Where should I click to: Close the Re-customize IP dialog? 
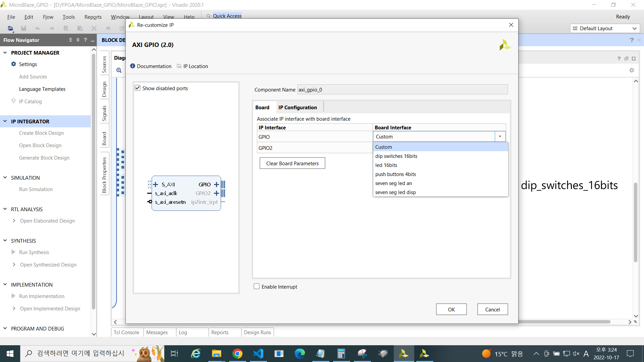pyautogui.click(x=511, y=25)
